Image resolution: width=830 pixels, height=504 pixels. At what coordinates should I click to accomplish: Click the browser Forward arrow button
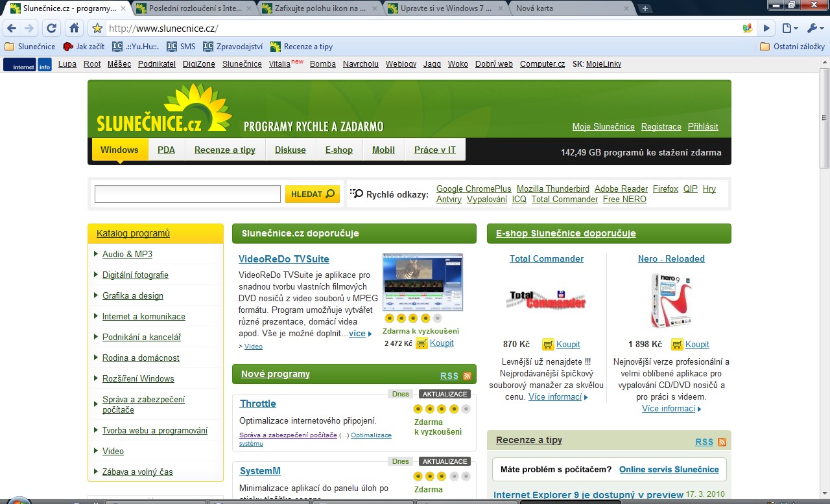tap(29, 29)
